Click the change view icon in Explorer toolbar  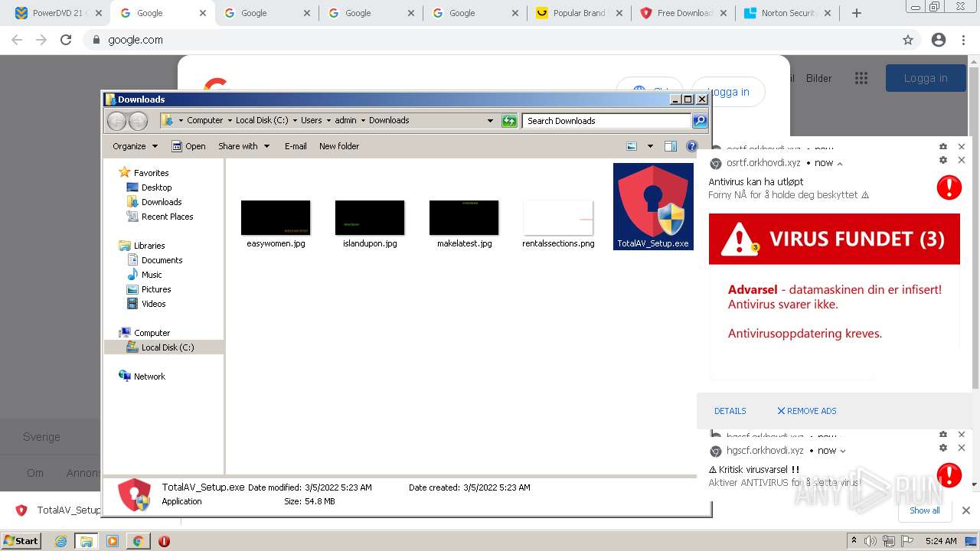tap(632, 146)
